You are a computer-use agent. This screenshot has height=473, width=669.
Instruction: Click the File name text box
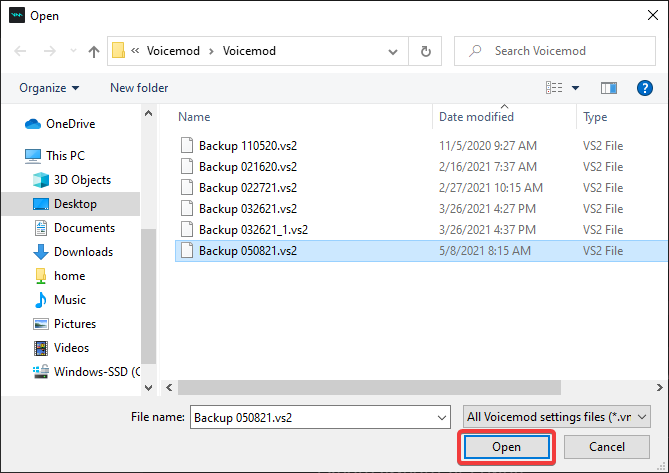point(314,417)
